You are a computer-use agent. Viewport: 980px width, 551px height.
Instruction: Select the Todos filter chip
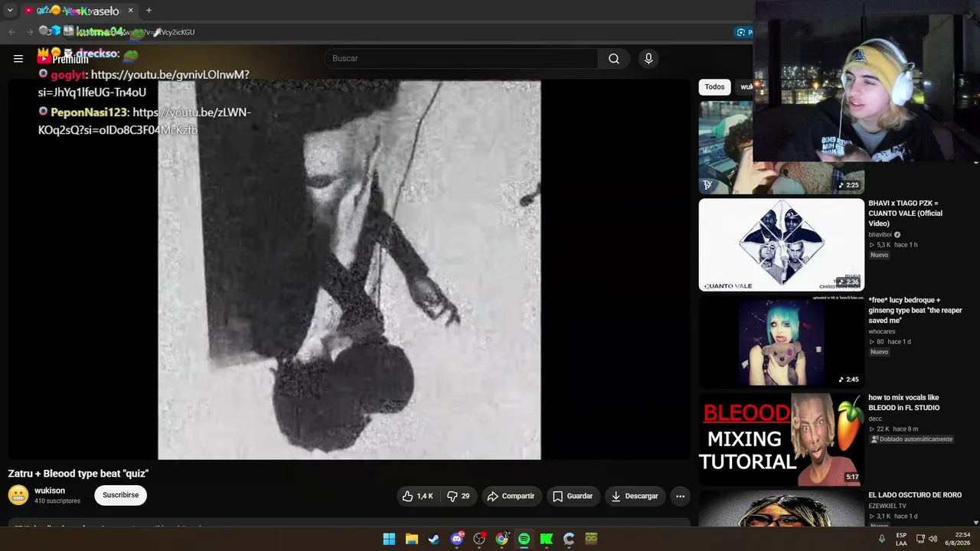(714, 87)
